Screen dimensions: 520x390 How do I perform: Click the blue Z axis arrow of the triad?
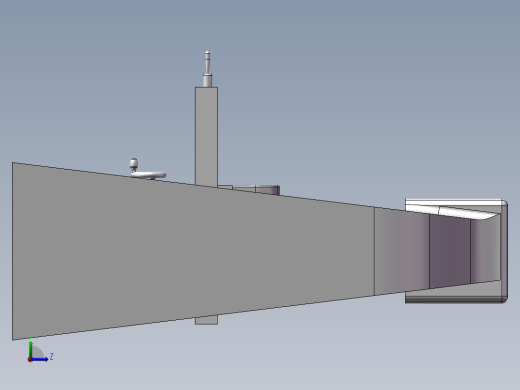(x=39, y=359)
